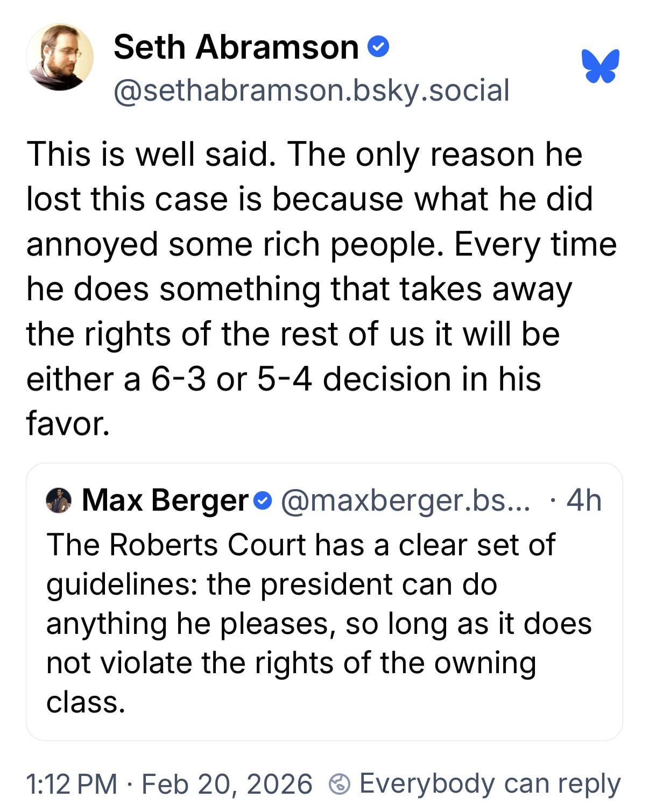This screenshot has width=649, height=812.
Task: Click Seth Abramson's blue verified badge
Action: [379, 47]
